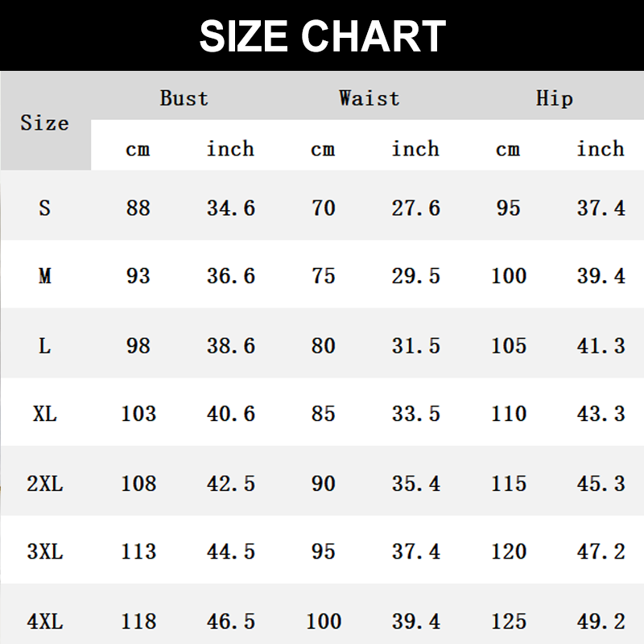Screen dimensions: 644x644
Task: Click the 3XL size row label
Action: [44, 552]
